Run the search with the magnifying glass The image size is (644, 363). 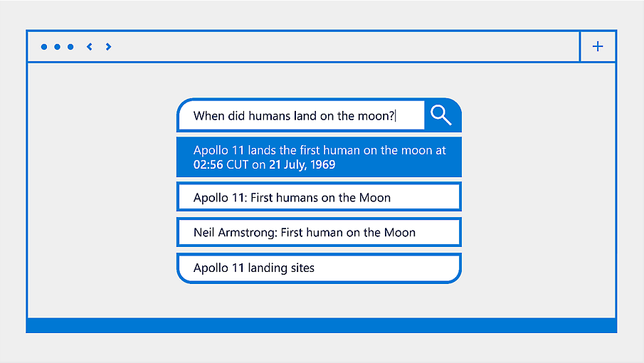pyautogui.click(x=442, y=115)
